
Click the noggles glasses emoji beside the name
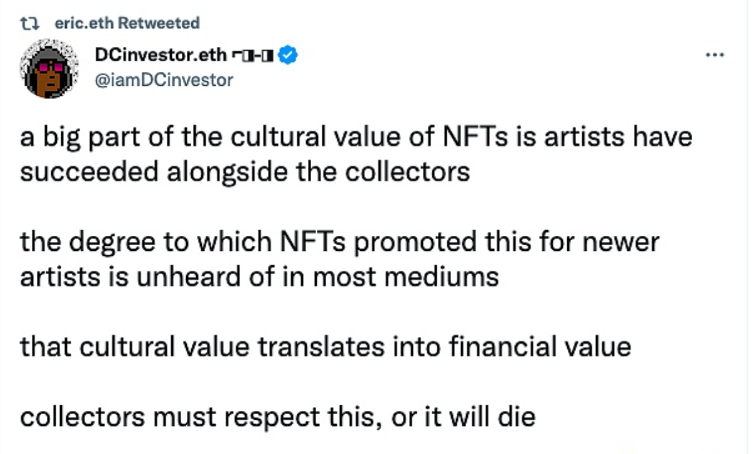point(252,57)
